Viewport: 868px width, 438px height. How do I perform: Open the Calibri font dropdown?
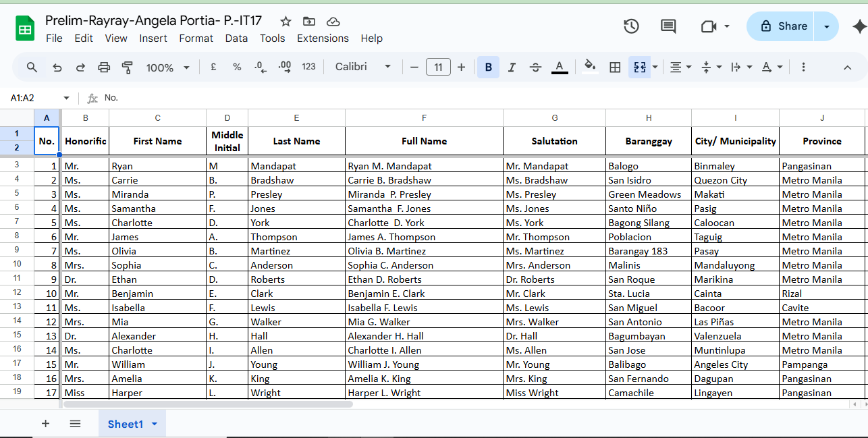(x=363, y=67)
